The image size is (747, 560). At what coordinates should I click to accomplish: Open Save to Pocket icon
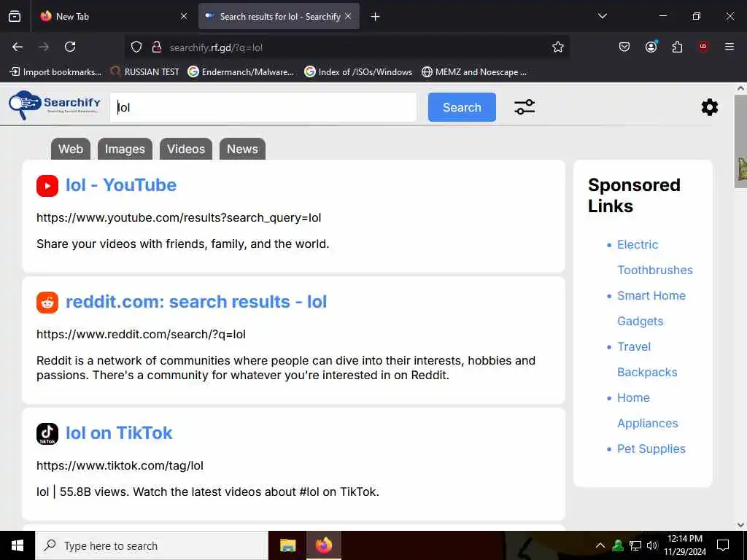click(x=624, y=47)
